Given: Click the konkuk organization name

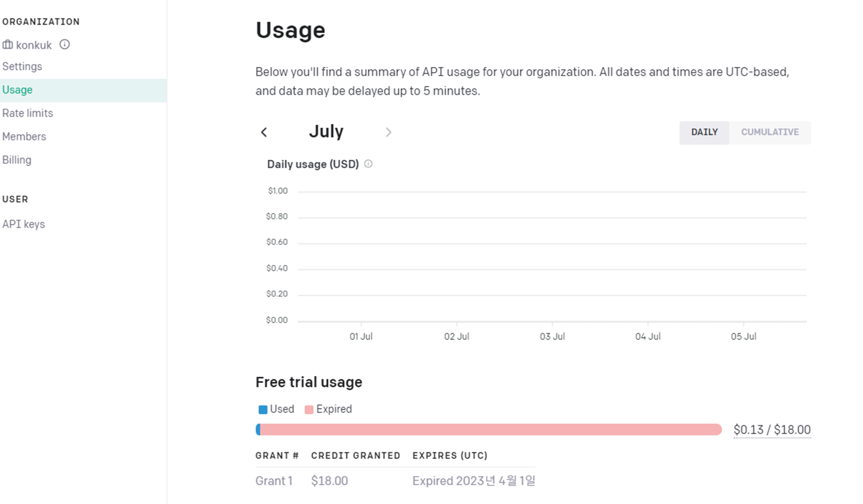Looking at the screenshot, I should click(34, 45).
